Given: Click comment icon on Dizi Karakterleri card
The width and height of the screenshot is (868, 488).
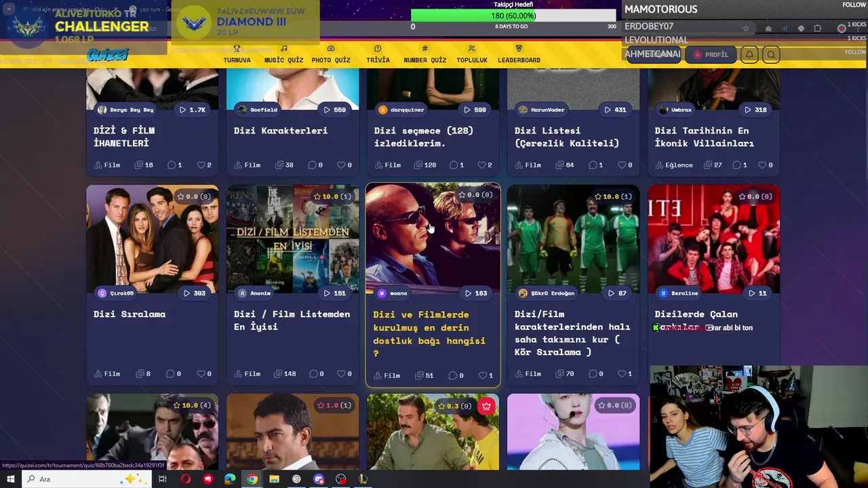Looking at the screenshot, I should click(x=311, y=165).
